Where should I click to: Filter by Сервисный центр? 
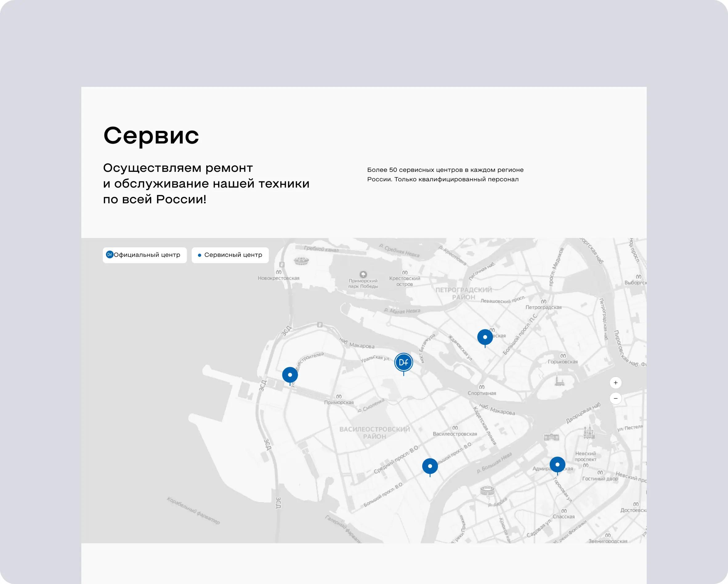coord(230,255)
